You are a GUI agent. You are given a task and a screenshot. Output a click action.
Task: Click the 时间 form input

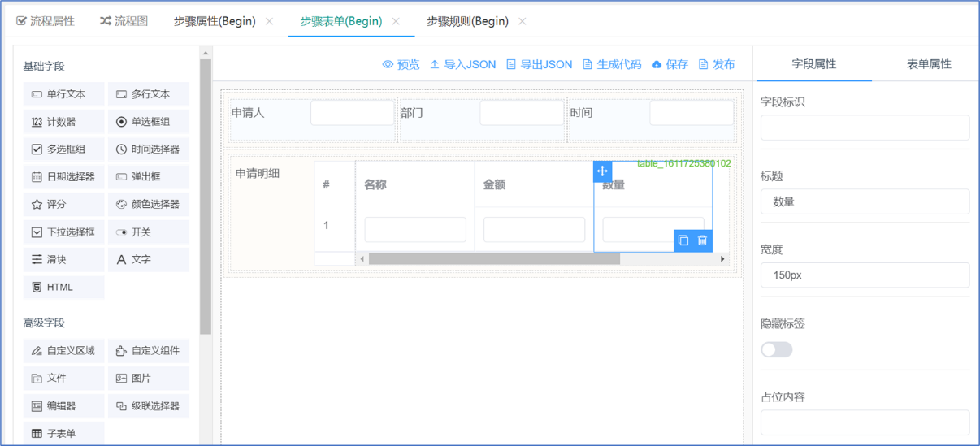(x=692, y=113)
